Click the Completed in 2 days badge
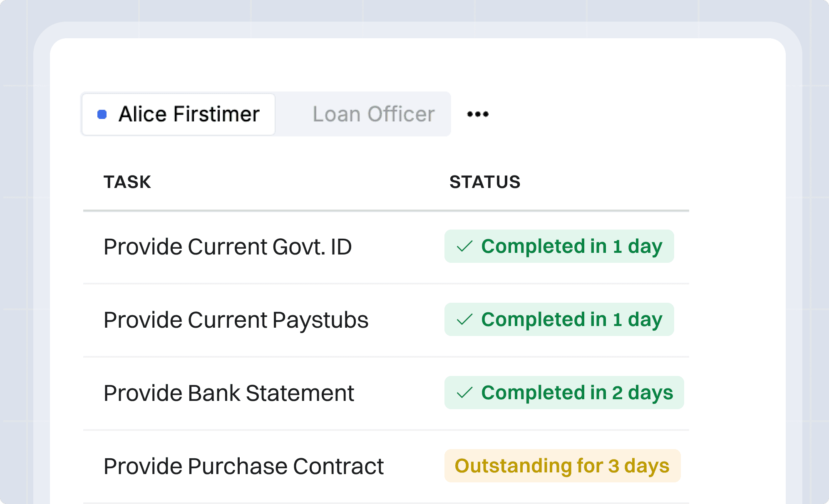The height and width of the screenshot is (504, 829). (x=564, y=393)
